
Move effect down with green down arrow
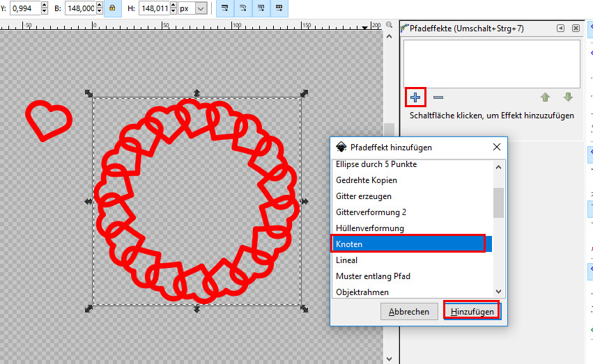click(568, 97)
